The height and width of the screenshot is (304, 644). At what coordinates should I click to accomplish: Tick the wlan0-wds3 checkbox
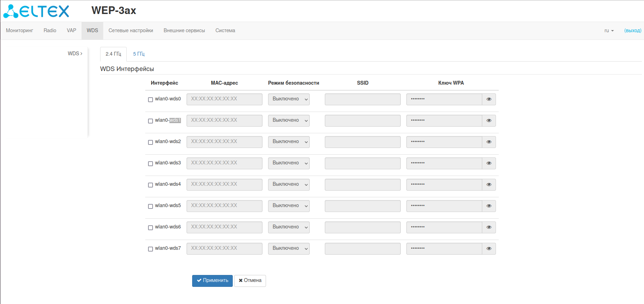pyautogui.click(x=150, y=164)
